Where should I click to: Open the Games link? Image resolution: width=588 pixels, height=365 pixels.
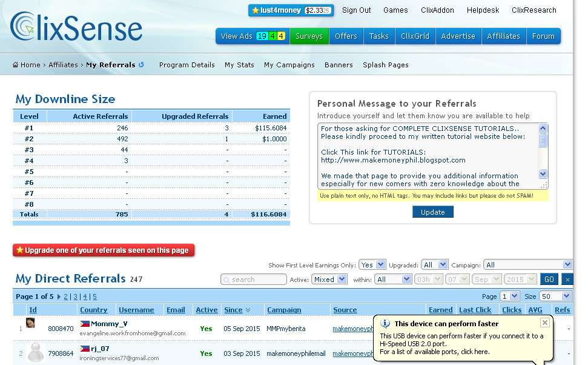click(395, 10)
